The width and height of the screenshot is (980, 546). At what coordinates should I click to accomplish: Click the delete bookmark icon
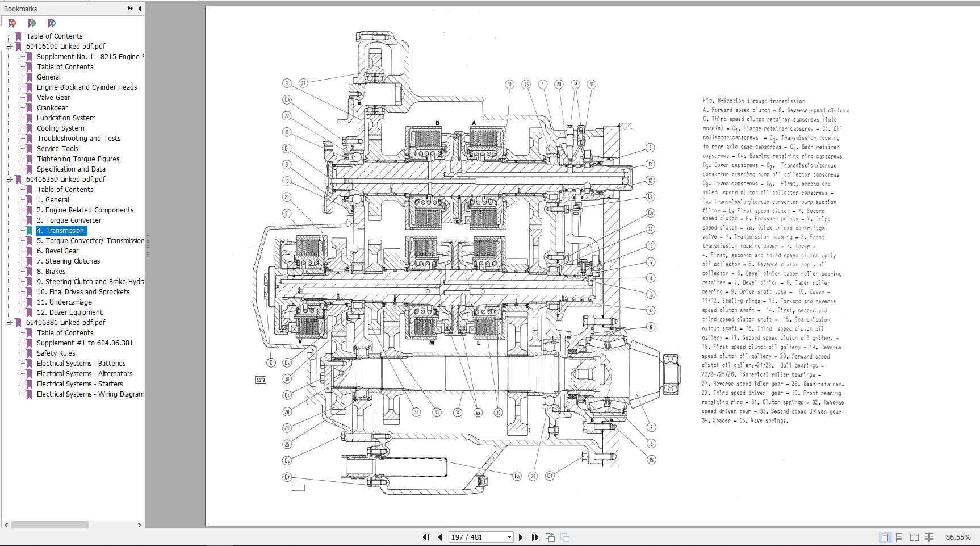(x=12, y=23)
